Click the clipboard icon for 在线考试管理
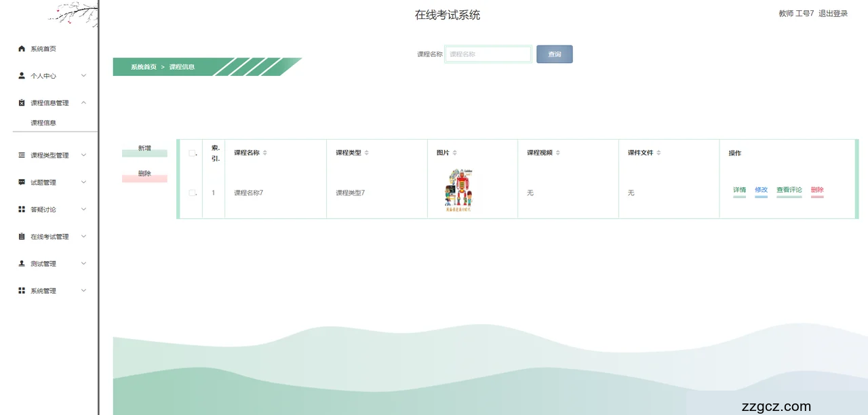Viewport: 868px width, 415px height. click(x=22, y=237)
